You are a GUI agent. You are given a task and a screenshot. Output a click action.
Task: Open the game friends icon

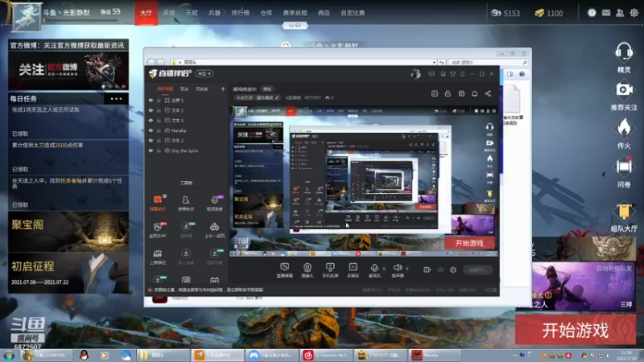(x=620, y=13)
